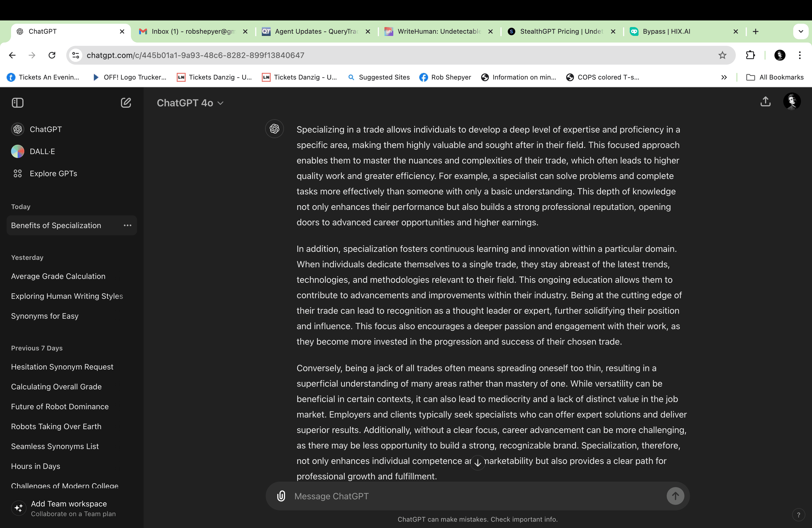Open the Future of Robot Dominance chat
Viewport: 812px width, 528px height.
(60, 406)
